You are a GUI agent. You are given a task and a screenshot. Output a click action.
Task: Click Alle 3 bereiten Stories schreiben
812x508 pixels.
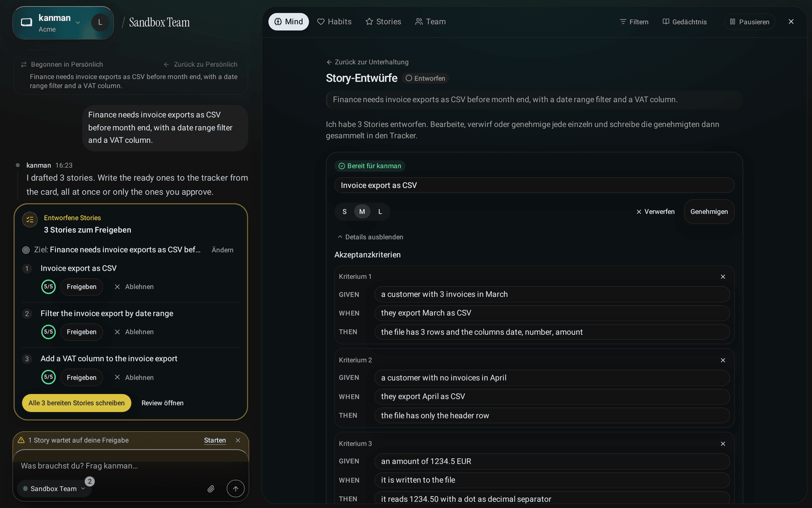coord(77,403)
